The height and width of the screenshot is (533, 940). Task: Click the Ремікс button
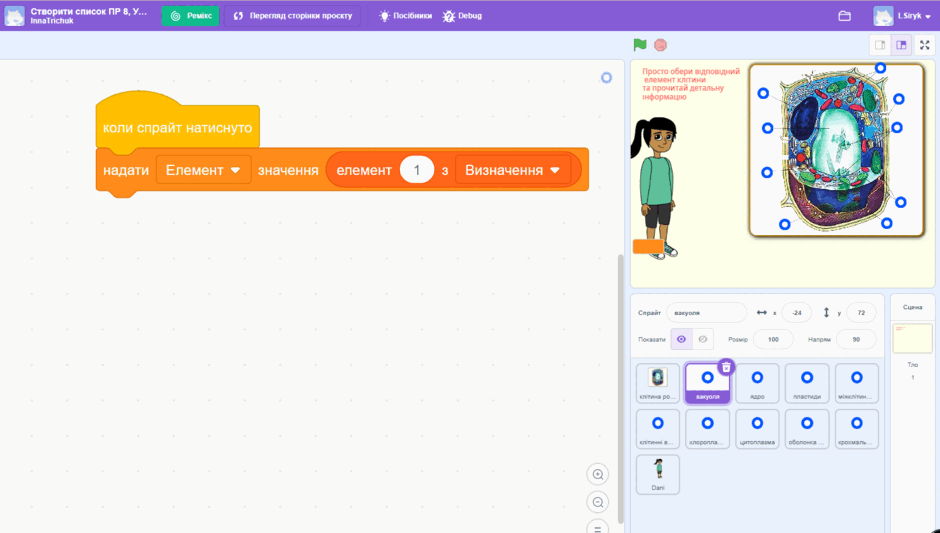point(191,16)
